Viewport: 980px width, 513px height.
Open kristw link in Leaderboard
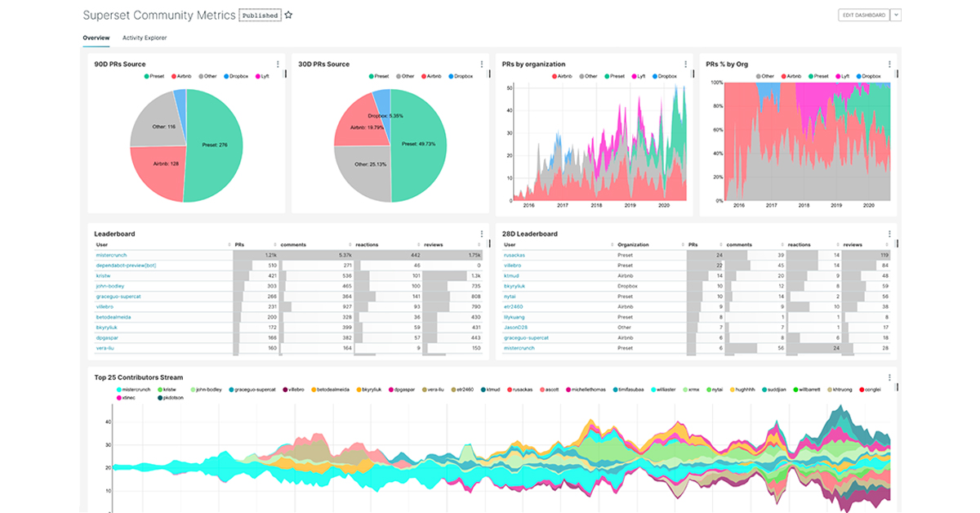(x=103, y=276)
